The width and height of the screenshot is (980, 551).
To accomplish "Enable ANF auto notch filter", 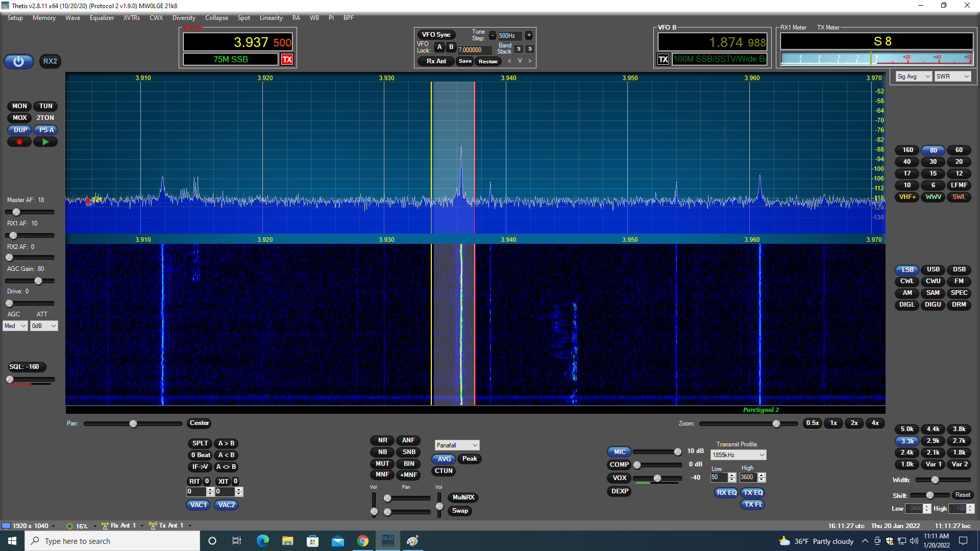I will click(x=408, y=440).
